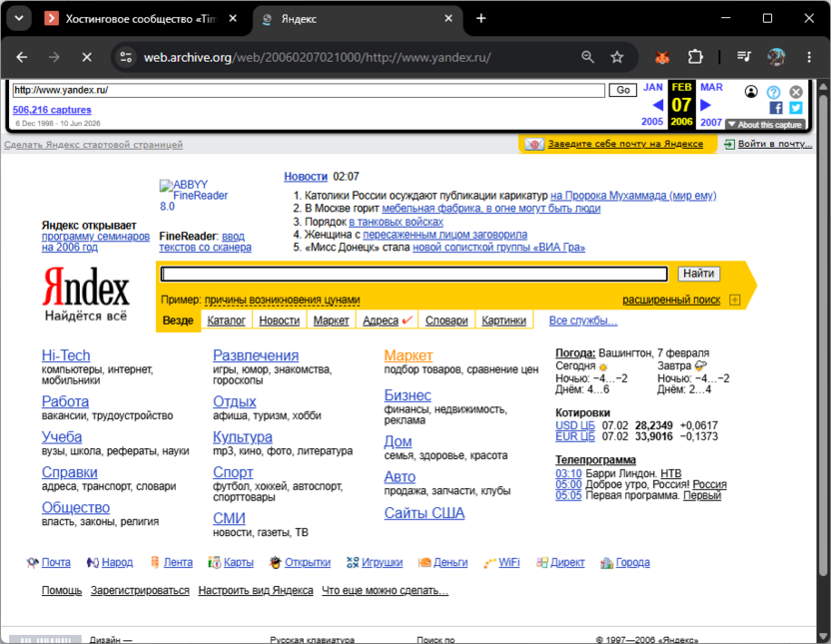The height and width of the screenshot is (644, 831).
Task: Bookmark this page with the star icon
Action: click(x=617, y=57)
